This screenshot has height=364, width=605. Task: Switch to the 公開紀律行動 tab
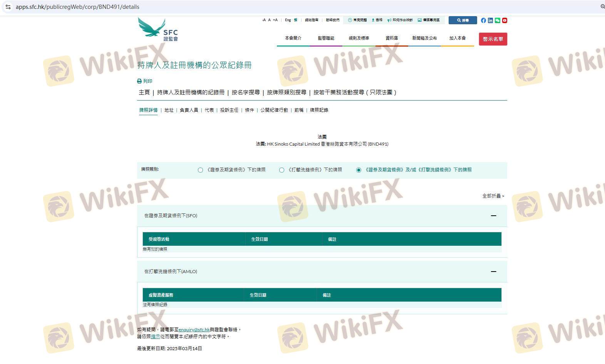click(274, 110)
